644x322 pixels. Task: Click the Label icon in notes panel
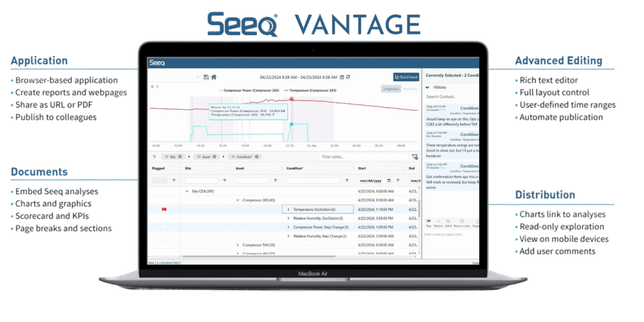coord(448,221)
